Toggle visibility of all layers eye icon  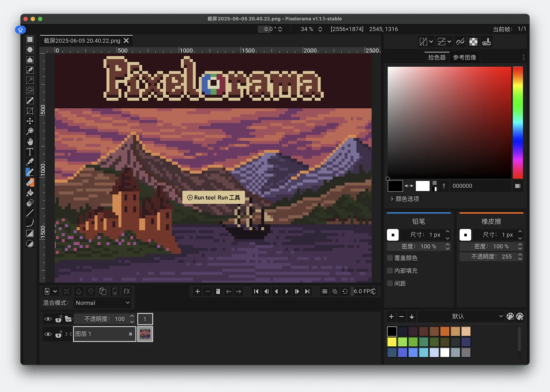tap(48, 319)
